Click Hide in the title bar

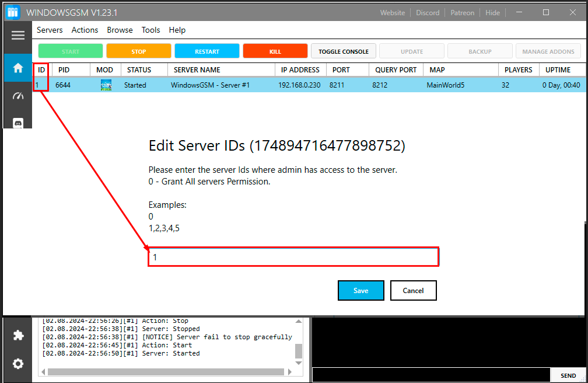[x=492, y=13]
